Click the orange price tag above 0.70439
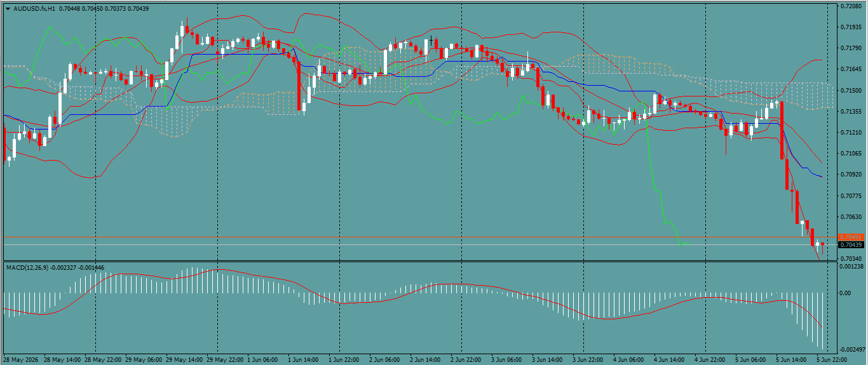The image size is (868, 365). coord(851,237)
